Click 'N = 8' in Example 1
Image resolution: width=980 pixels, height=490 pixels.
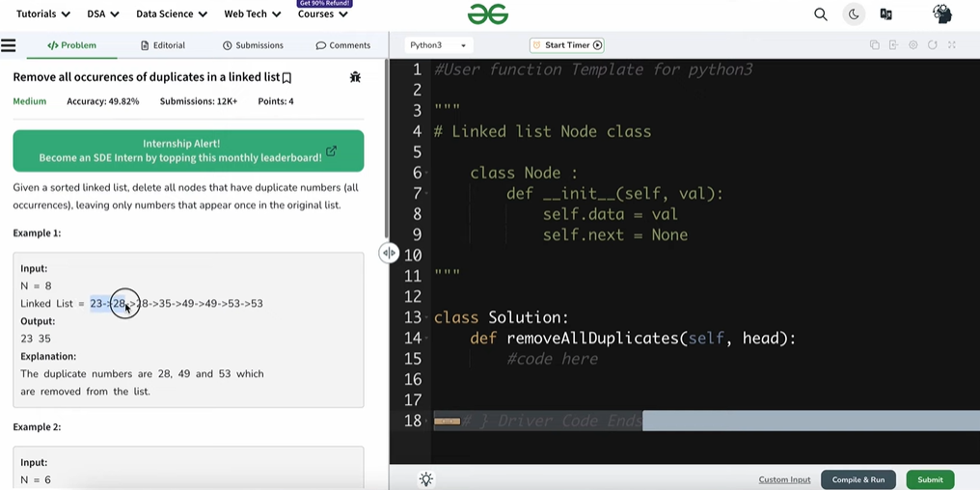tap(36, 286)
